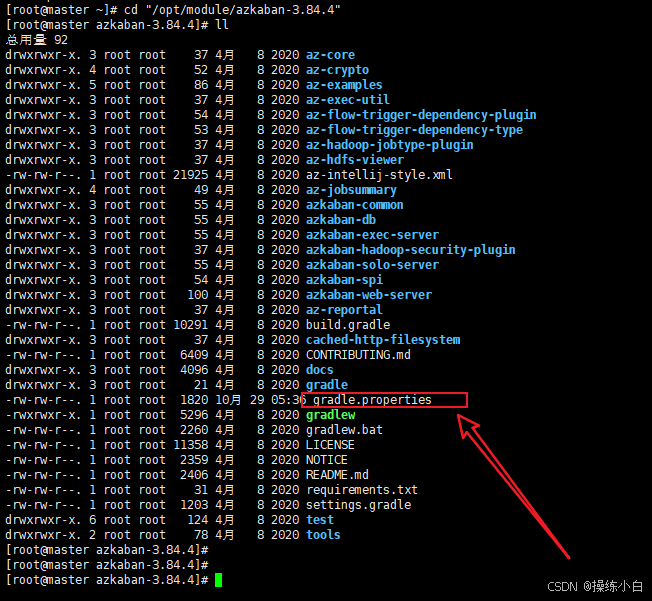Click the settings.gradle file name
Viewport: 652px width, 601px height.
click(358, 505)
